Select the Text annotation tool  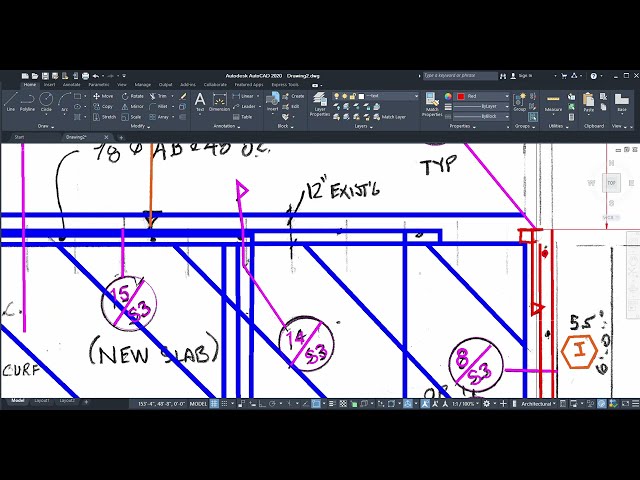[200, 102]
